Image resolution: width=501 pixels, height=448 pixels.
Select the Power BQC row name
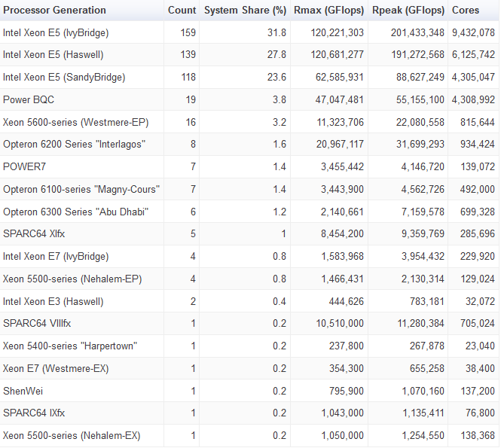(x=29, y=99)
